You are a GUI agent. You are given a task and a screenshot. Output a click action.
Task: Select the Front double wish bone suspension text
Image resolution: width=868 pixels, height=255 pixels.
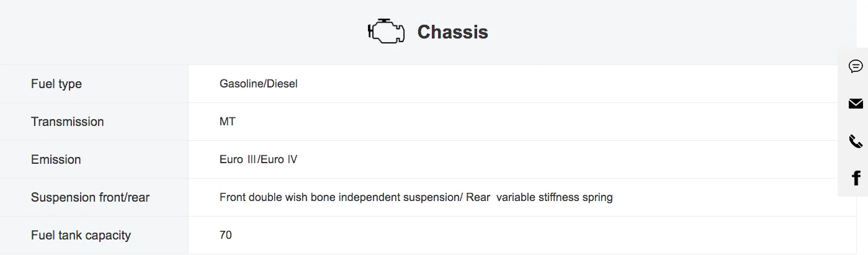339,197
